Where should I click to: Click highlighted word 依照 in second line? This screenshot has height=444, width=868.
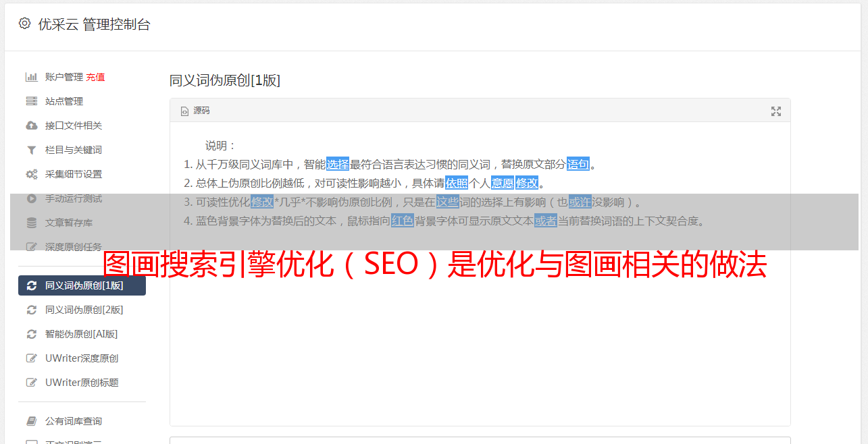pyautogui.click(x=457, y=183)
